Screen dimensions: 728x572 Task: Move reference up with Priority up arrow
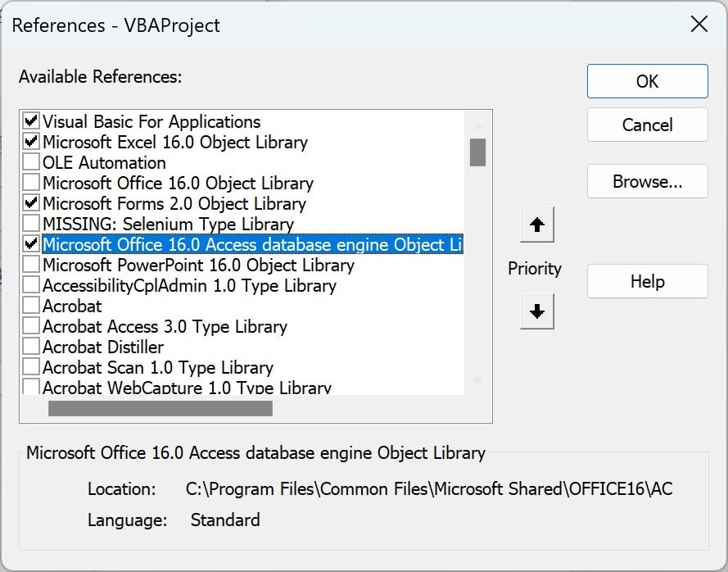(x=537, y=225)
